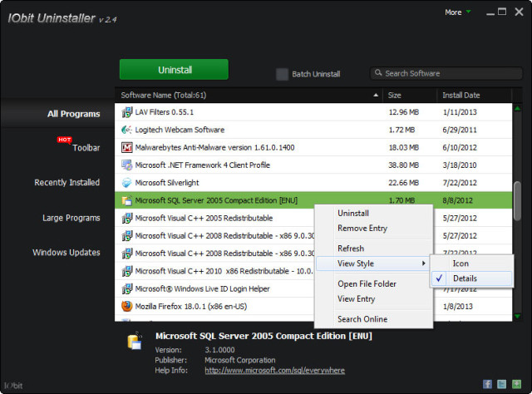The width and height of the screenshot is (532, 394).
Task: Click the list scrollbar thumb
Action: point(517,201)
